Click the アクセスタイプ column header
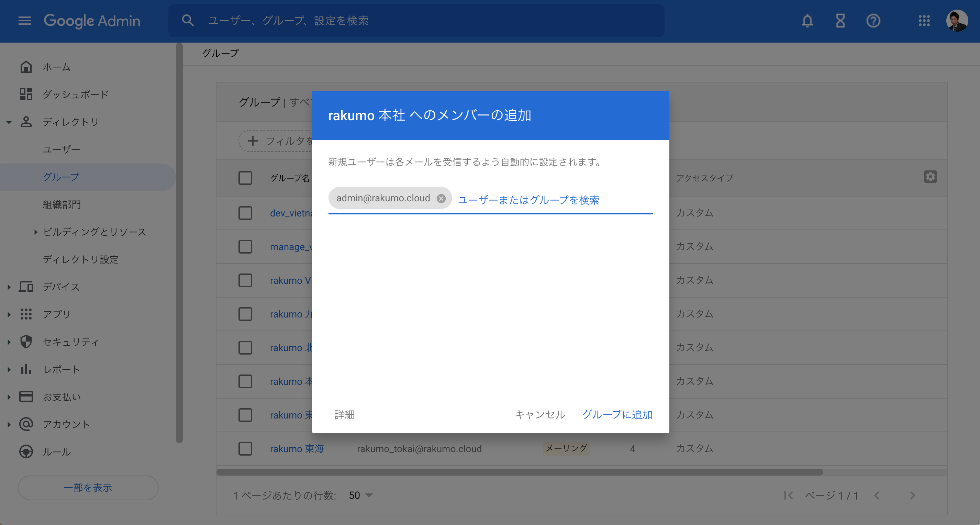This screenshot has width=980, height=525. pos(704,178)
